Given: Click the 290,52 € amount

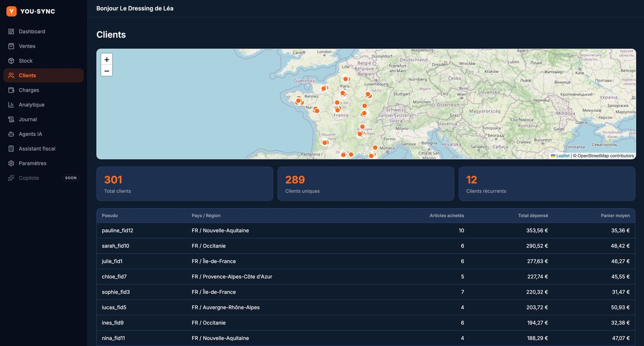Looking at the screenshot, I should (537, 246).
